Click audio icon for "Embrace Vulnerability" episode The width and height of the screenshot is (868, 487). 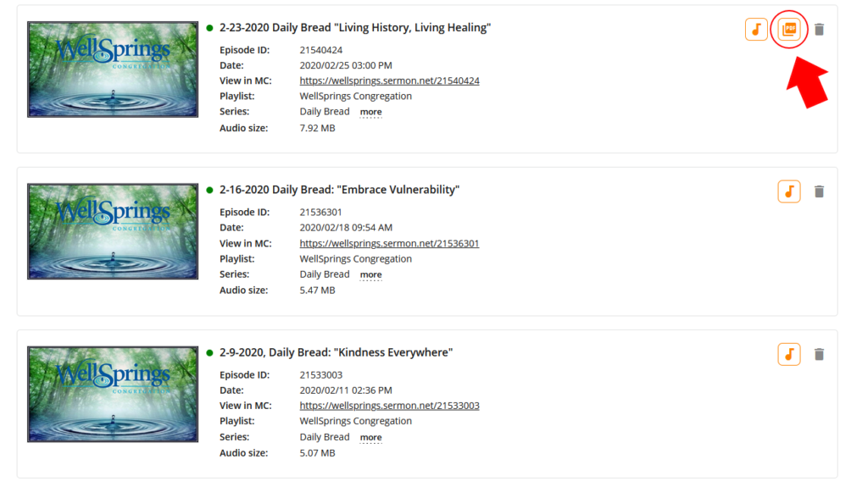pos(788,191)
